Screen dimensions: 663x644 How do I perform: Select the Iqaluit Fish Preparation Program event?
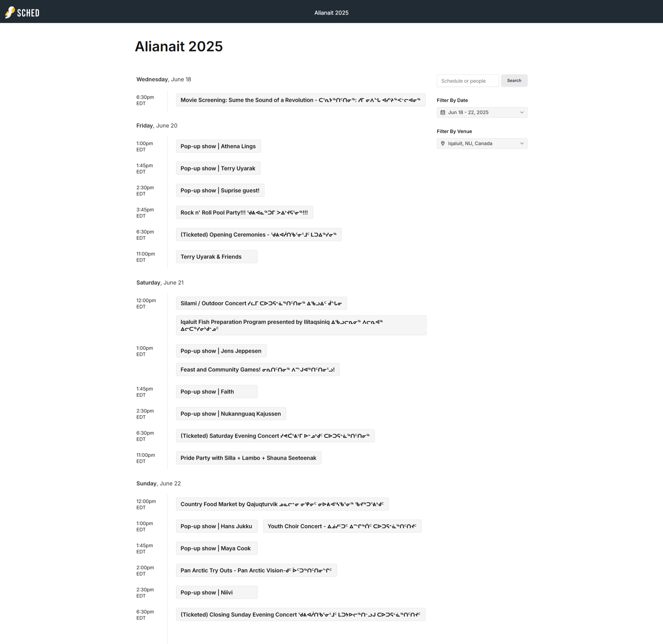pos(301,325)
